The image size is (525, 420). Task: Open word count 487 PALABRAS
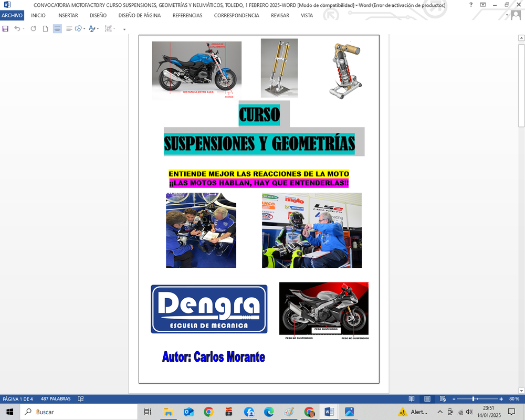(x=56, y=399)
